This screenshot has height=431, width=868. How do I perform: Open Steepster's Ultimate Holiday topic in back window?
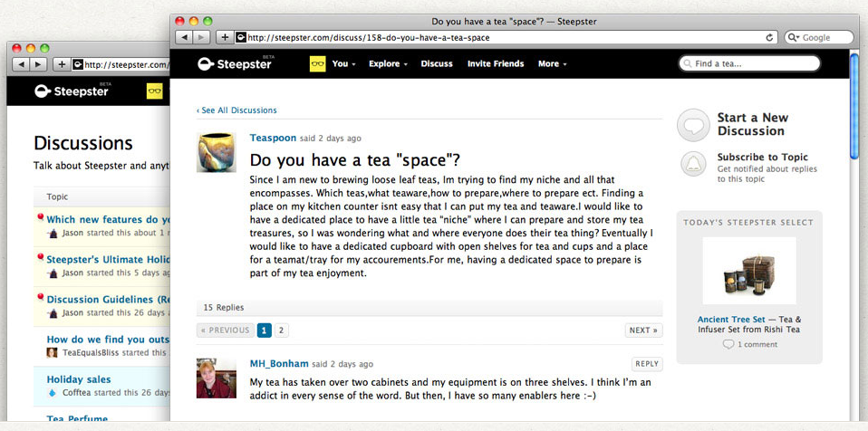[x=108, y=260]
